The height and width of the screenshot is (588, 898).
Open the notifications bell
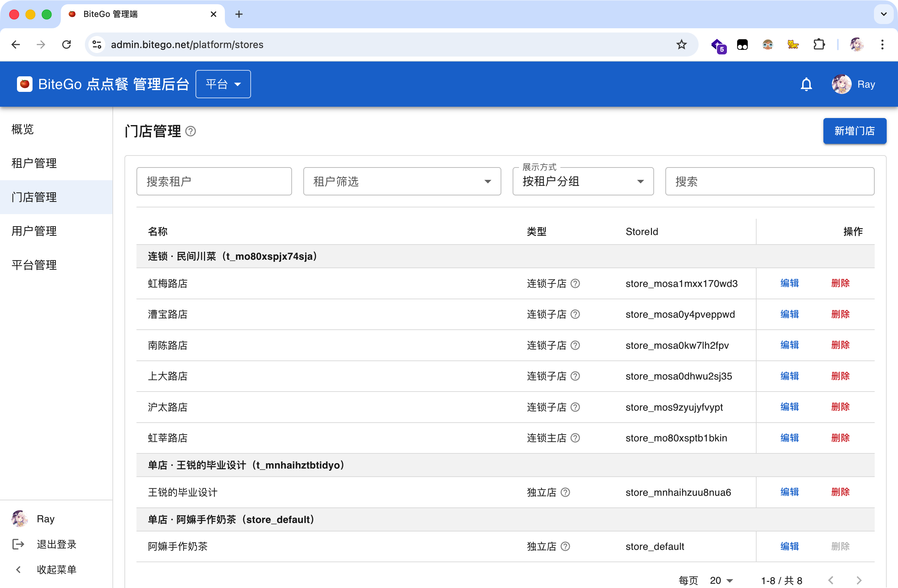pos(806,84)
